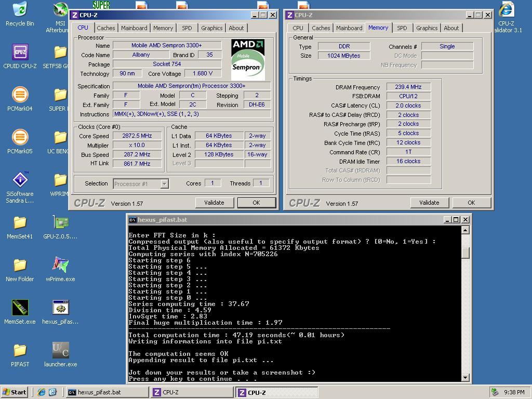
Task: Open the UC BENCH folder icon
Action: [60, 142]
